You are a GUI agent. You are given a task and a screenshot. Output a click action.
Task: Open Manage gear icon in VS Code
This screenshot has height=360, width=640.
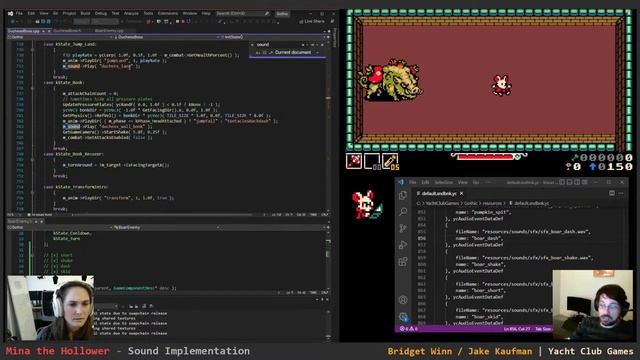point(403,317)
